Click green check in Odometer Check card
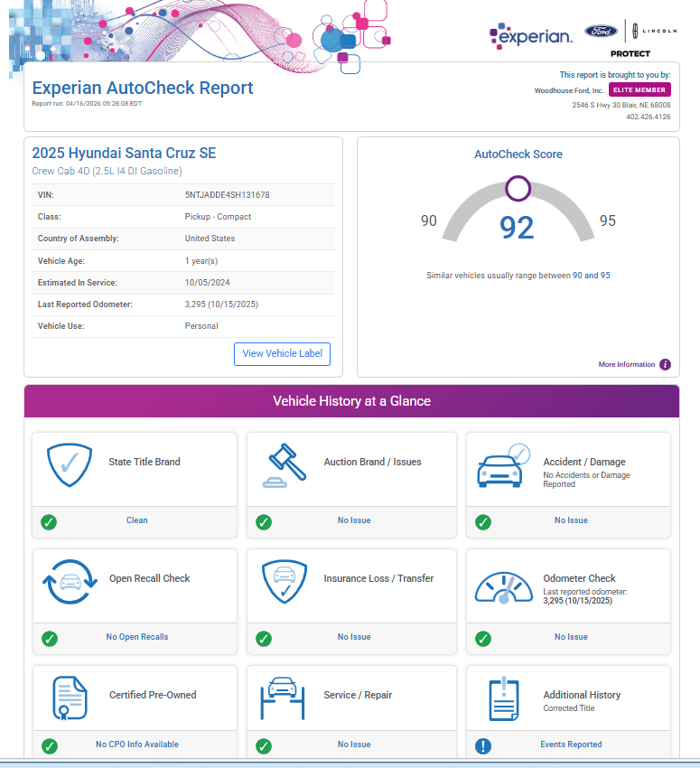Screen dimensions: 700x768 [x=483, y=639]
